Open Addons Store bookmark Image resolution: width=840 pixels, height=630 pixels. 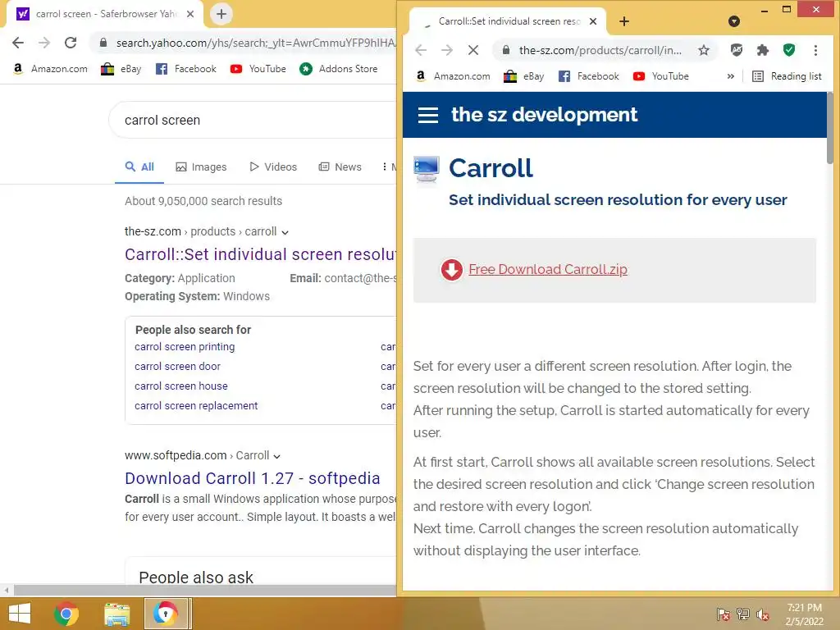pos(339,69)
